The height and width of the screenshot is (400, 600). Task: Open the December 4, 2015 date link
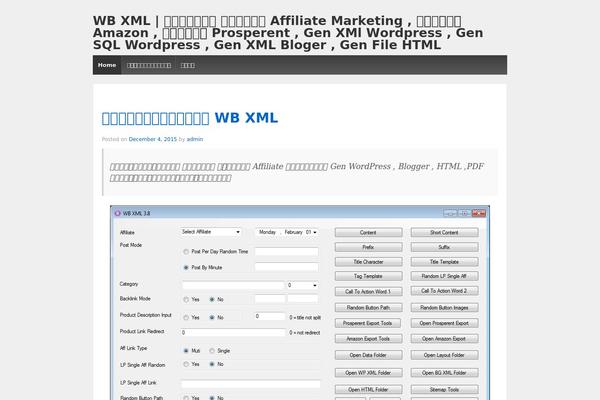coord(153,139)
